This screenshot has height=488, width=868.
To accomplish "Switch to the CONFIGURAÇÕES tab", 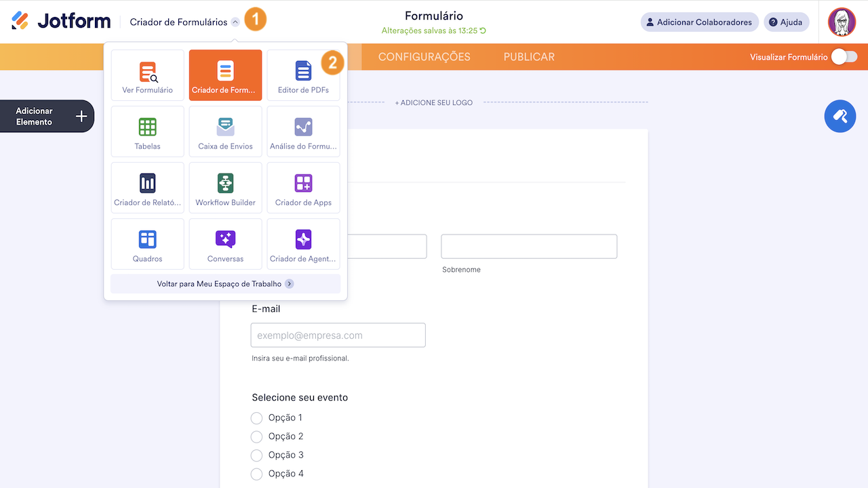I will (x=425, y=57).
